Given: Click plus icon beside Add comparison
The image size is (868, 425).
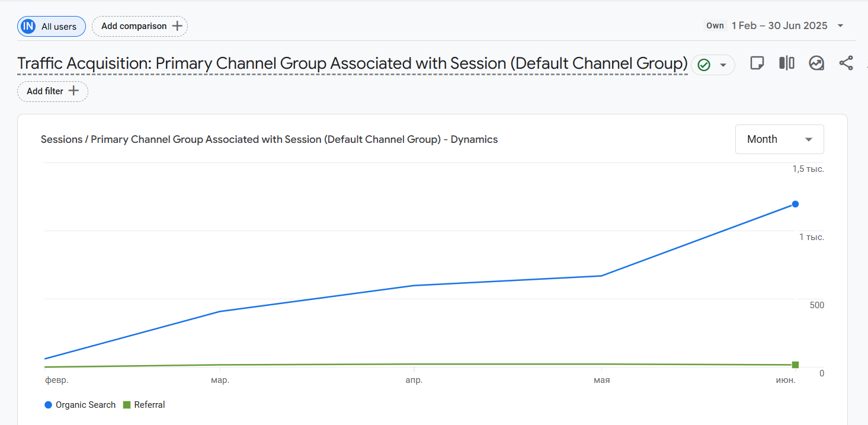Looking at the screenshot, I should (x=177, y=26).
